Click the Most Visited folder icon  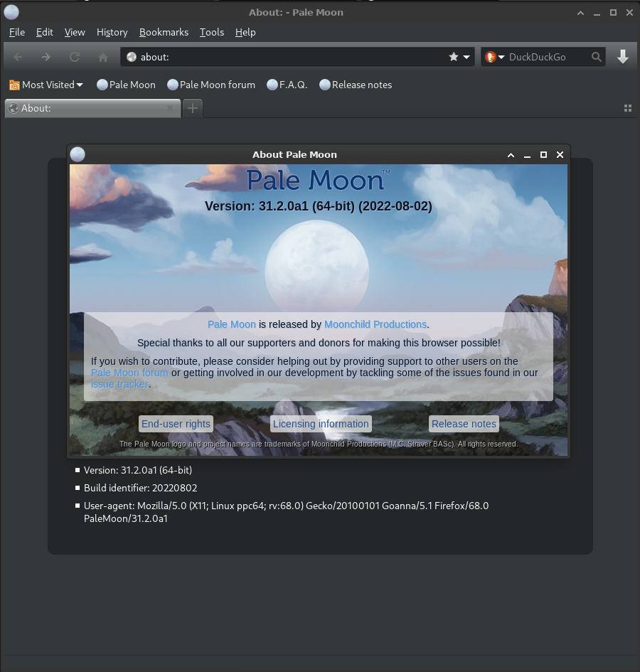[x=14, y=85]
